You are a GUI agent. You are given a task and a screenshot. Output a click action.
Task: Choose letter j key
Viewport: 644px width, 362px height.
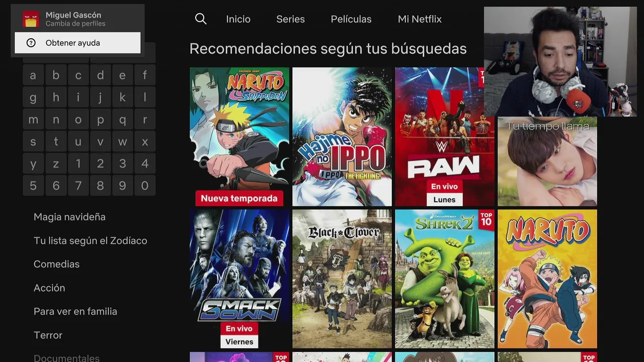click(x=100, y=98)
